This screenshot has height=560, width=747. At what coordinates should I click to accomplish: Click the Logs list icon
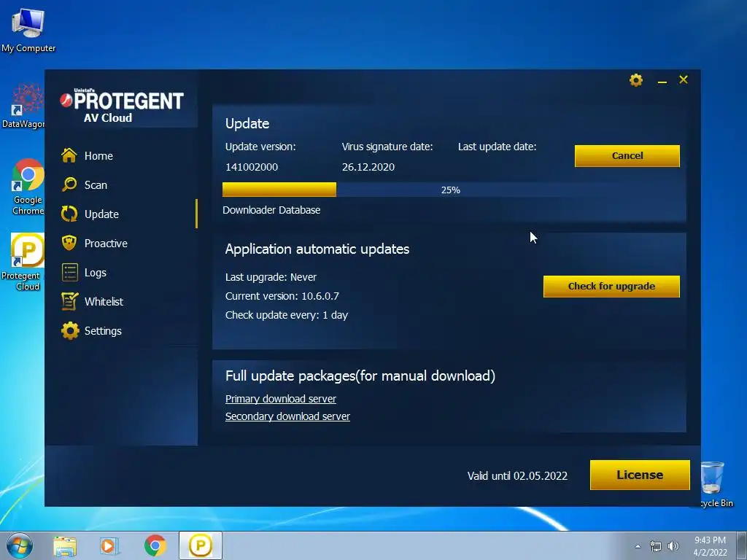point(69,273)
